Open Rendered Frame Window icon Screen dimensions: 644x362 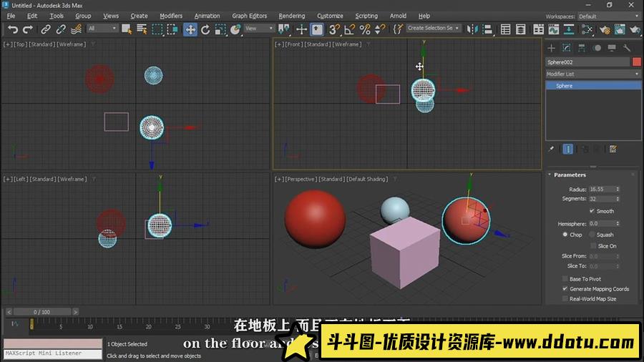click(x=620, y=29)
